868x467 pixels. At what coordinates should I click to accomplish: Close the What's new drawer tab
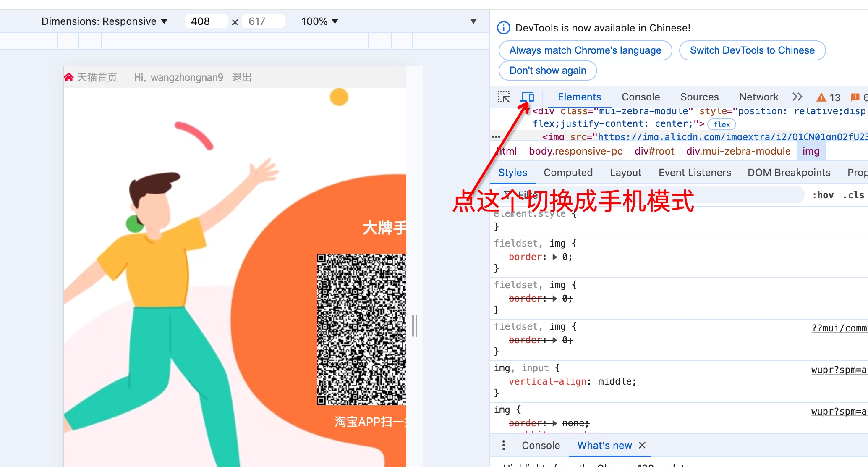pos(642,445)
